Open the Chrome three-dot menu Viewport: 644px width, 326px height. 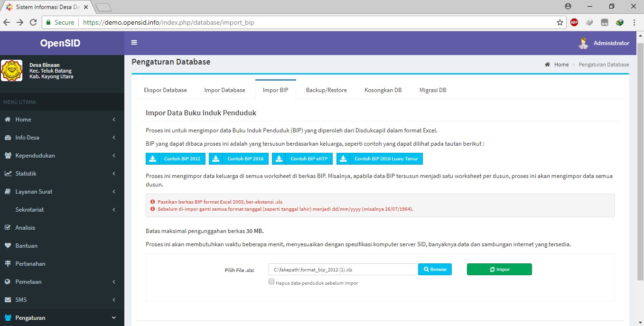pos(635,22)
